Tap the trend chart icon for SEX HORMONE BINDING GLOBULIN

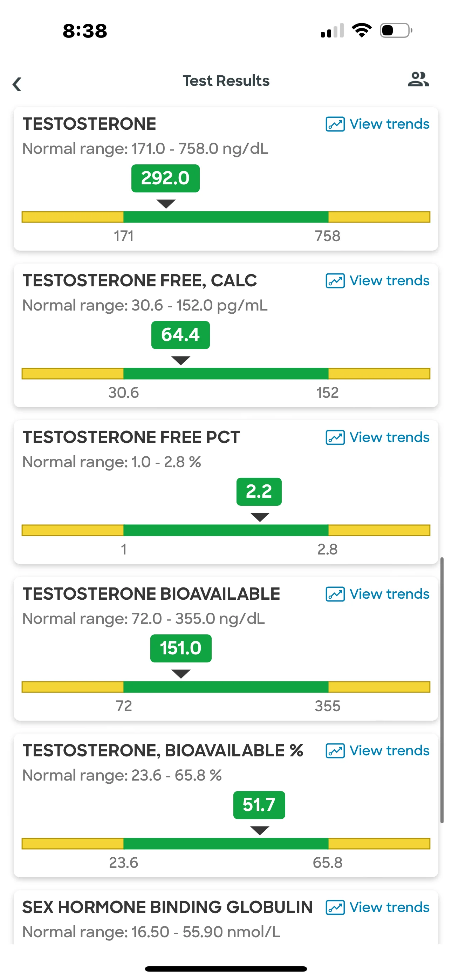point(335,908)
